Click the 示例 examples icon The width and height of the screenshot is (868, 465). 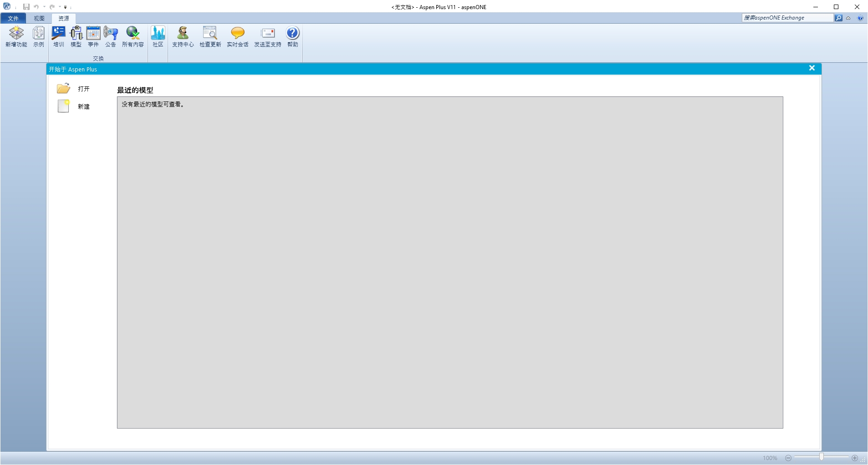click(39, 36)
